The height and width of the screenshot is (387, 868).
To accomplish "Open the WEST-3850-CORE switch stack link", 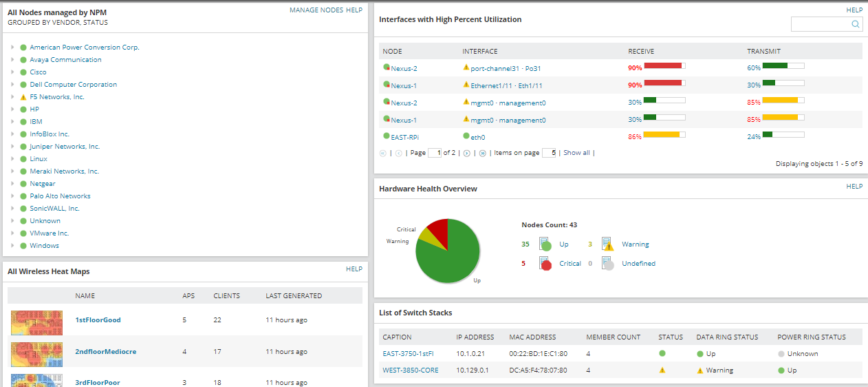I will (411, 370).
